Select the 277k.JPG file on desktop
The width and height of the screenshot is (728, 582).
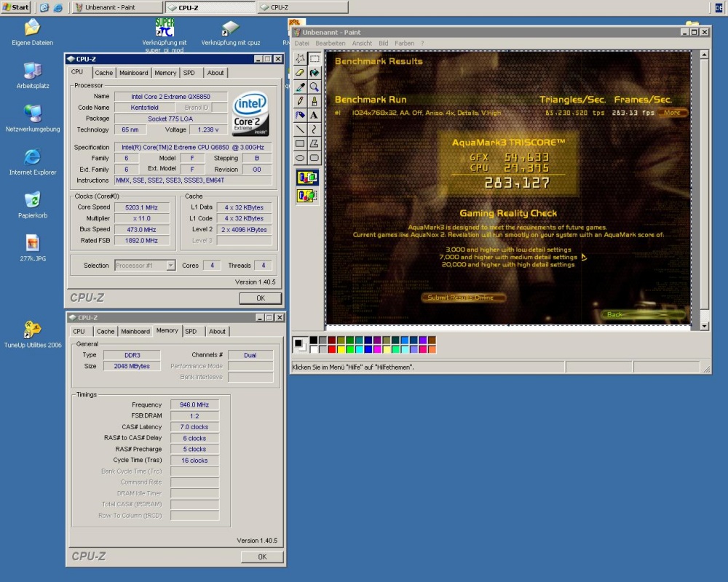pos(33,248)
